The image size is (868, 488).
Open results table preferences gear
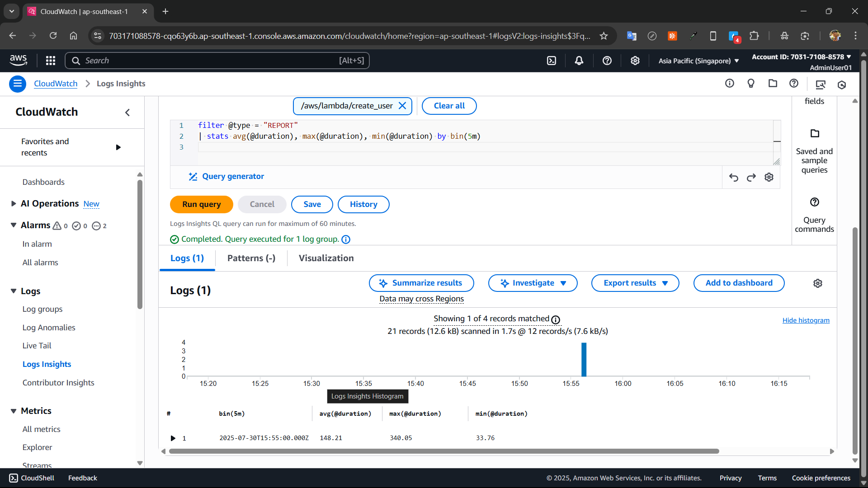818,283
